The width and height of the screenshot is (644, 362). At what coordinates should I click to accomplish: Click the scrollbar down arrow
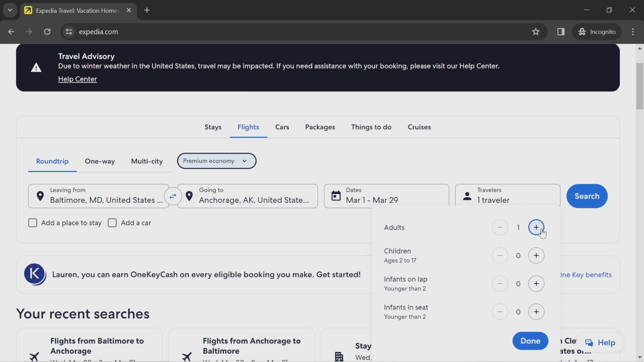coord(639,357)
